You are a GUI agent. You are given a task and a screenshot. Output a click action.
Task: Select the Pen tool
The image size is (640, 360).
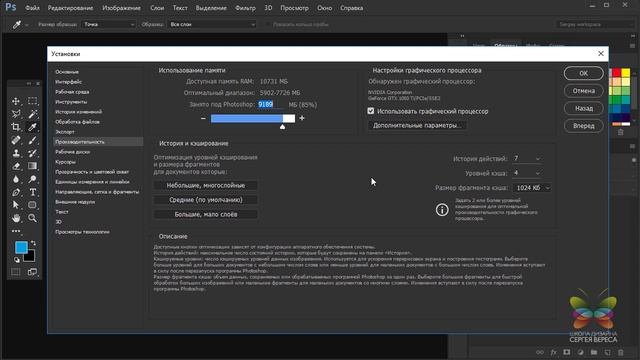click(x=16, y=192)
